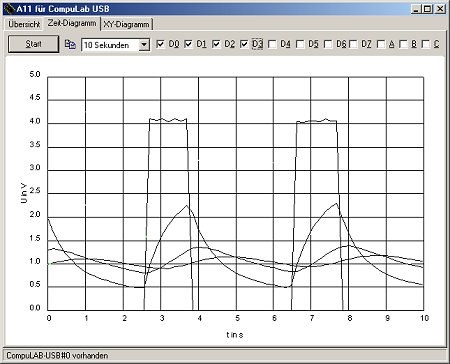Toggle the D3 channel checkbox
This screenshot has width=450, height=364.
(244, 44)
